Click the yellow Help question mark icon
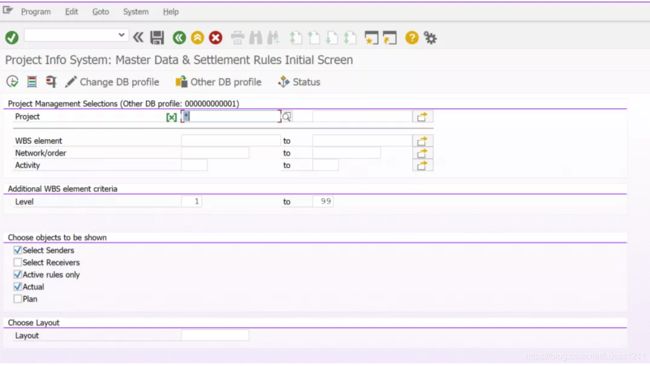 tap(412, 38)
